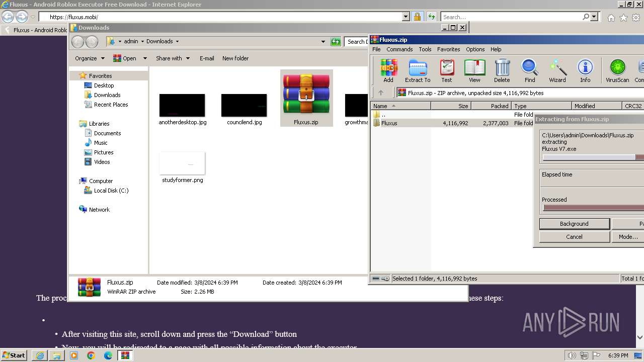Open Desktop in Favorites sidebar

coord(104,85)
